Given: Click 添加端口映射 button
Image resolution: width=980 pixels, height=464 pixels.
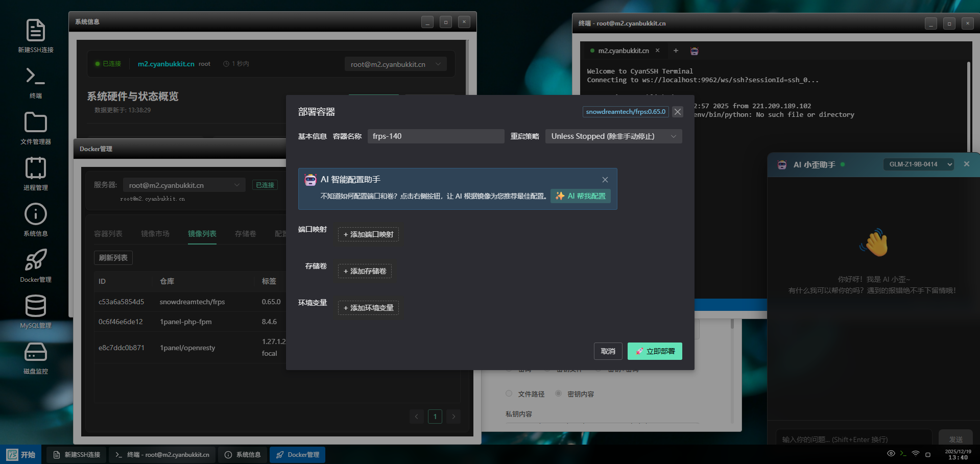Looking at the screenshot, I should pyautogui.click(x=368, y=234).
